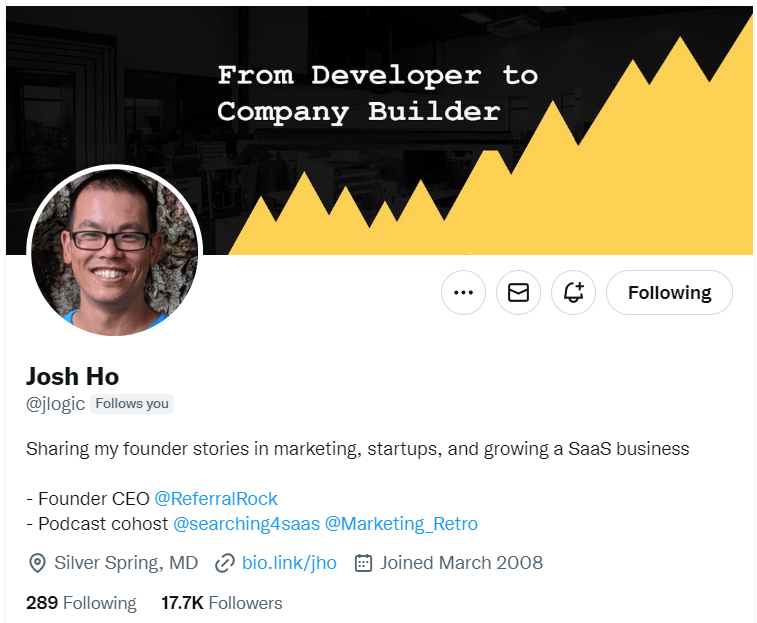Viewport: 757px width, 623px height.
Task: Click the Joined March 2008 text
Action: pos(461,563)
